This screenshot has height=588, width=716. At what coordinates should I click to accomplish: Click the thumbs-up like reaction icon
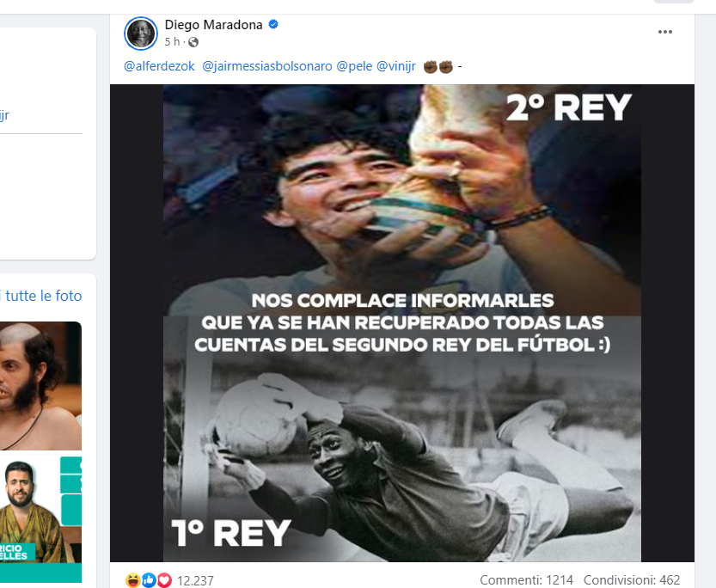point(149,580)
